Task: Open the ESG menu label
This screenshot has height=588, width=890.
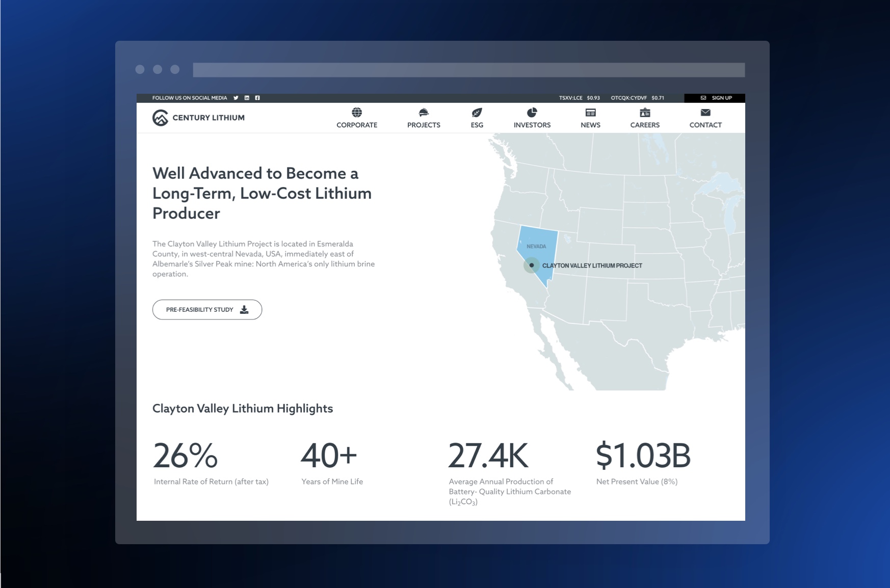Action: 477,125
